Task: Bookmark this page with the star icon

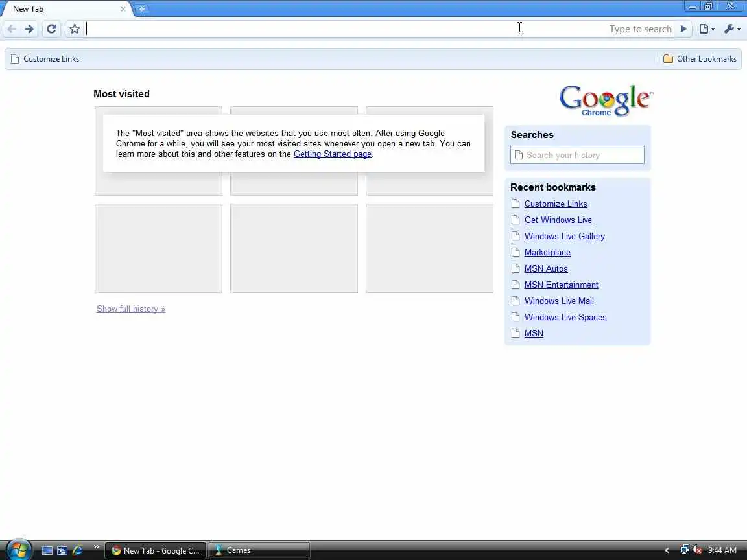Action: 75,29
